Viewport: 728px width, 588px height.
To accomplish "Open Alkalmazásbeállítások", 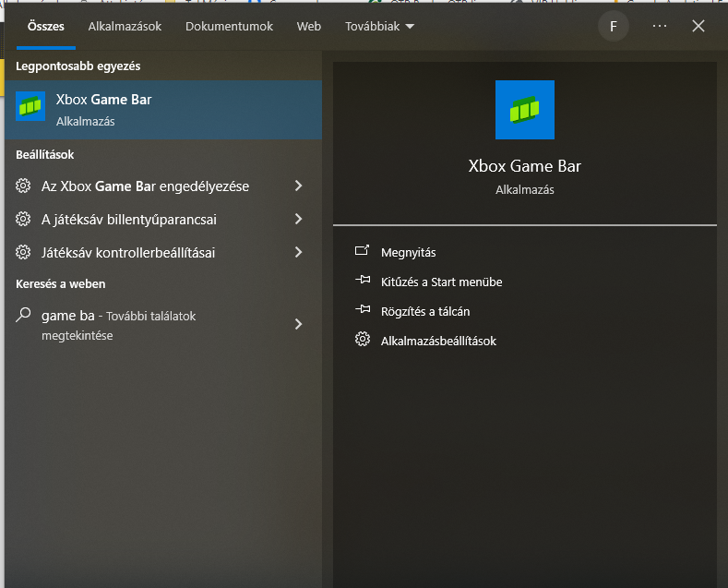I will (x=438, y=341).
